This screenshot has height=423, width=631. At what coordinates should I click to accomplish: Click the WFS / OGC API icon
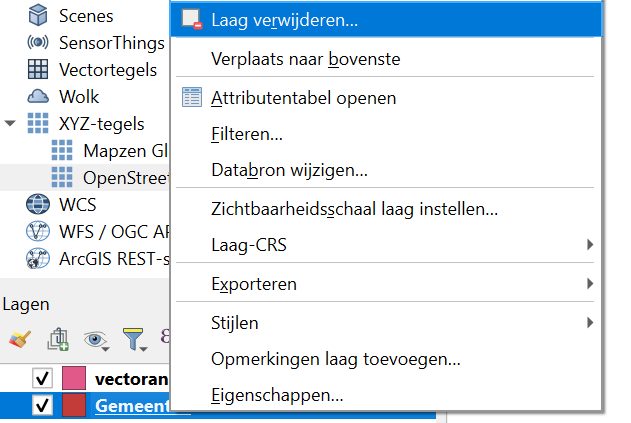pyautogui.click(x=38, y=232)
